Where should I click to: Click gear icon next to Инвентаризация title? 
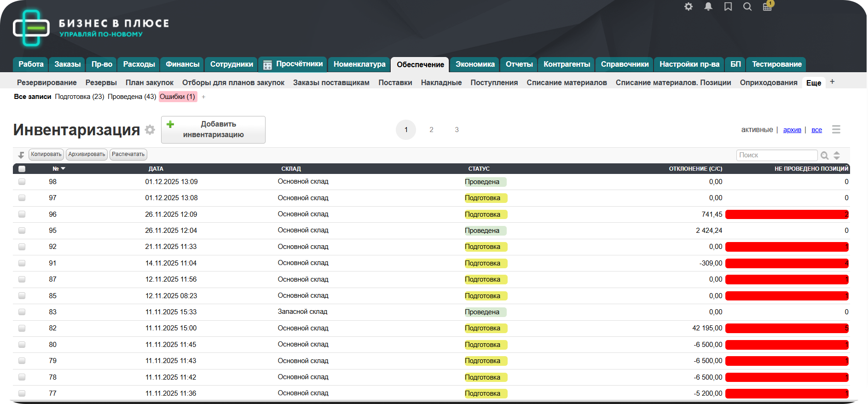click(150, 130)
